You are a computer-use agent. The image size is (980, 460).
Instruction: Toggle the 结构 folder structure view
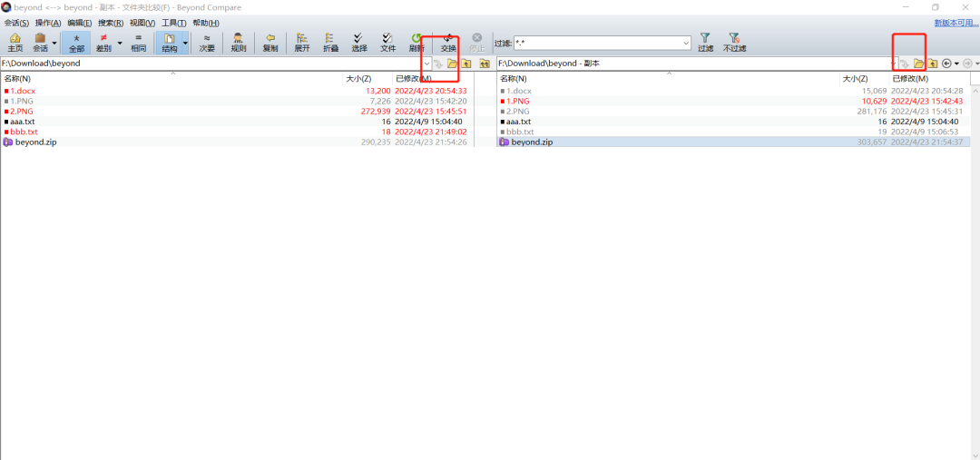(x=169, y=43)
